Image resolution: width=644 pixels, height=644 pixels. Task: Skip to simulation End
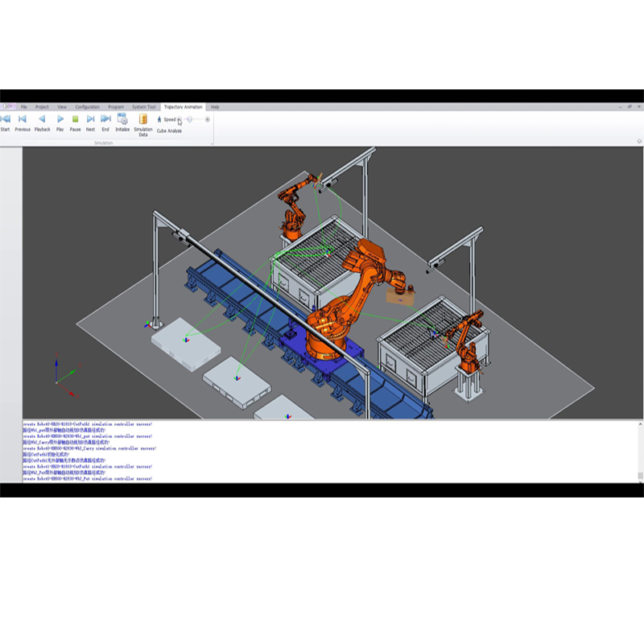coord(105,123)
